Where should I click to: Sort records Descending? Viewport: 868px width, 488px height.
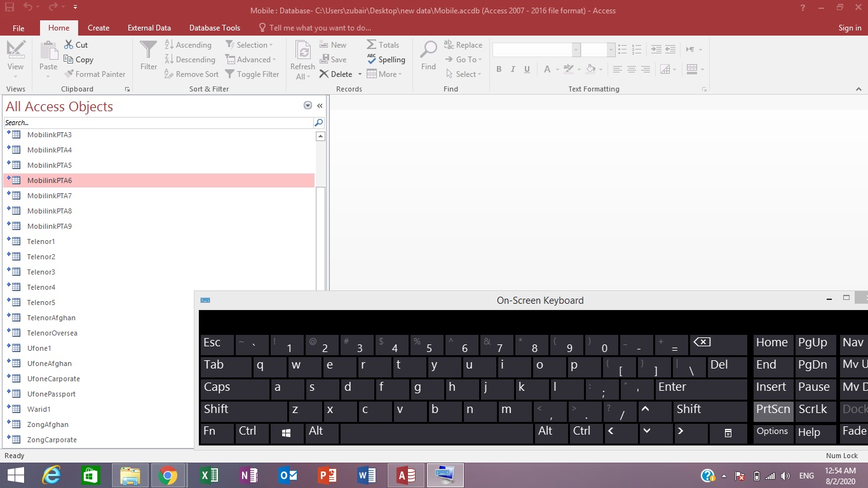pos(189,59)
